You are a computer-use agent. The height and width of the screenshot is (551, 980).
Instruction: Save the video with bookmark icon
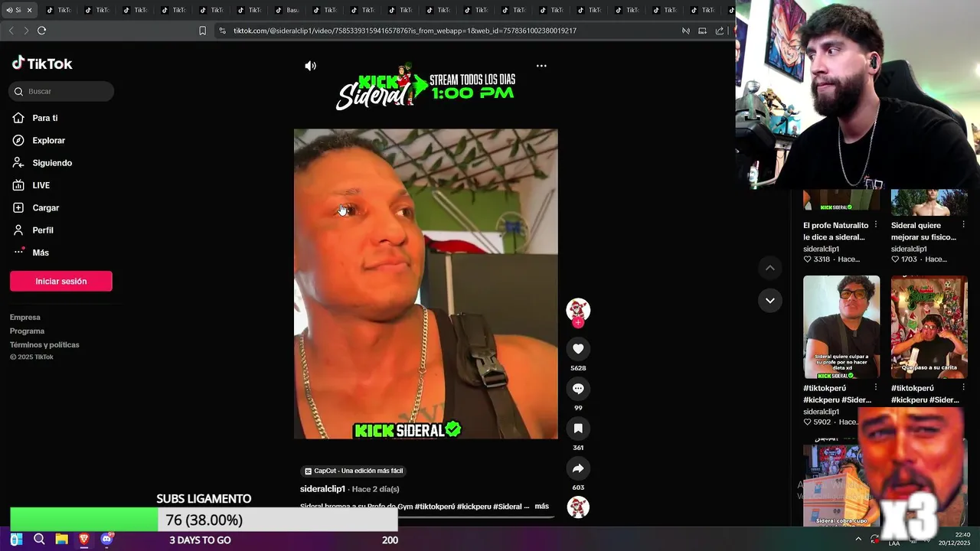578,429
